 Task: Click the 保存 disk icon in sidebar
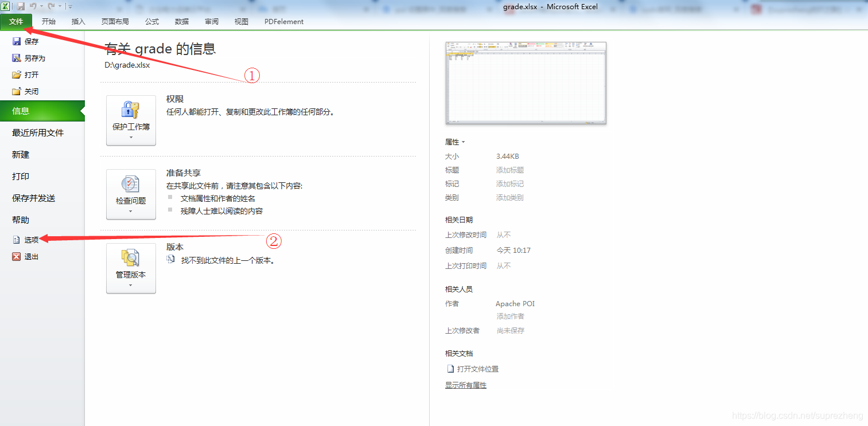point(17,41)
